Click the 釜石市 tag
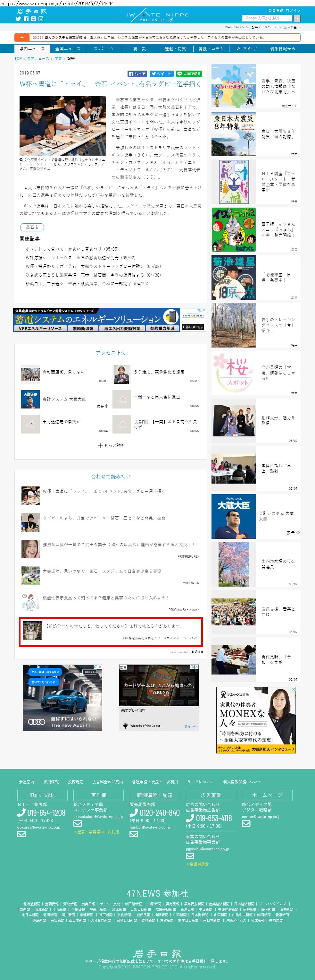Image resolution: width=315 pixels, height=980 pixels. click(x=32, y=227)
